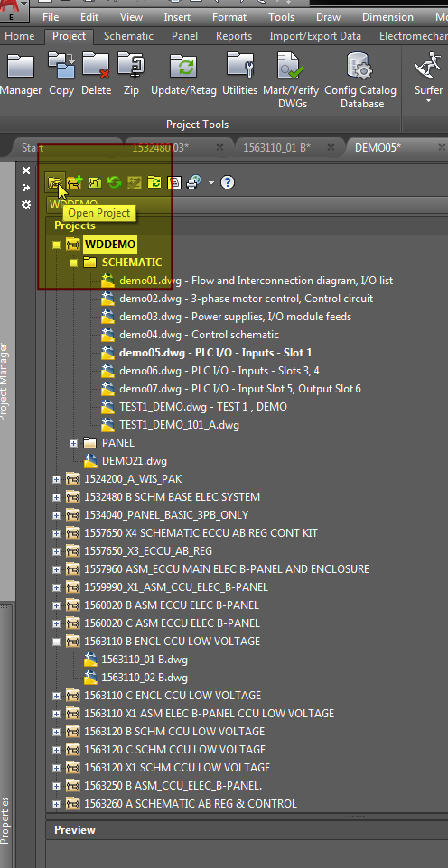The height and width of the screenshot is (868, 448).
Task: Select TEST1_DEMO.dwg - TEST 1 , DEMO
Action: click(x=203, y=407)
